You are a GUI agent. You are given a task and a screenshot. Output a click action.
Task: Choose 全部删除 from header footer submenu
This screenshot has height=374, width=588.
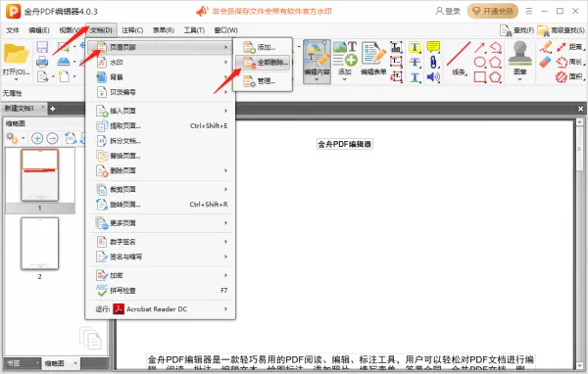(x=263, y=63)
